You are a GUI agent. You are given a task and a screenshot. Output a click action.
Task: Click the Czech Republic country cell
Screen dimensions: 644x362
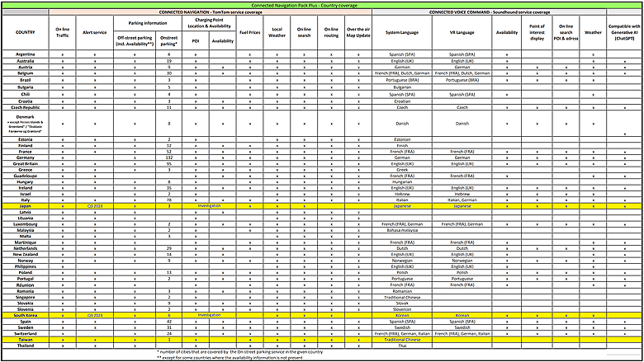pyautogui.click(x=26, y=107)
